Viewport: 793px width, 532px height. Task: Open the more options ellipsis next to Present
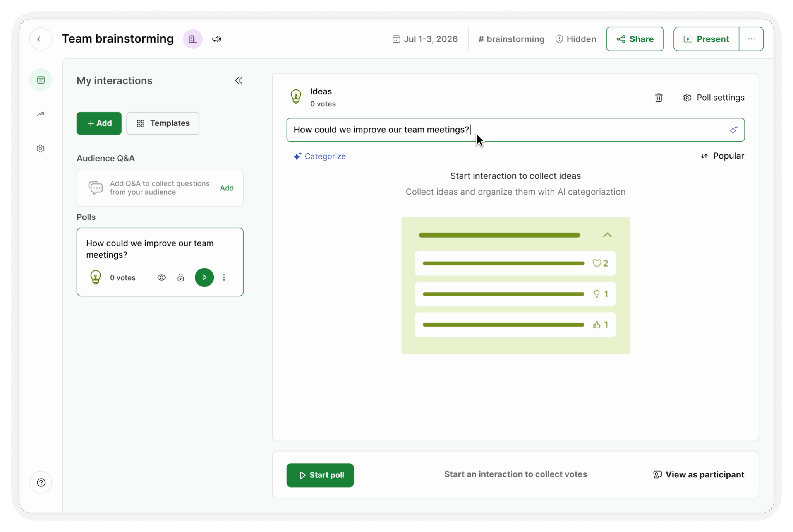pyautogui.click(x=751, y=39)
